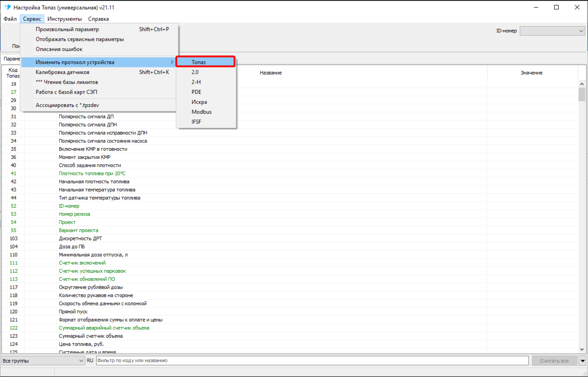
Task: Click the Код Топаз column header
Action: [13, 73]
